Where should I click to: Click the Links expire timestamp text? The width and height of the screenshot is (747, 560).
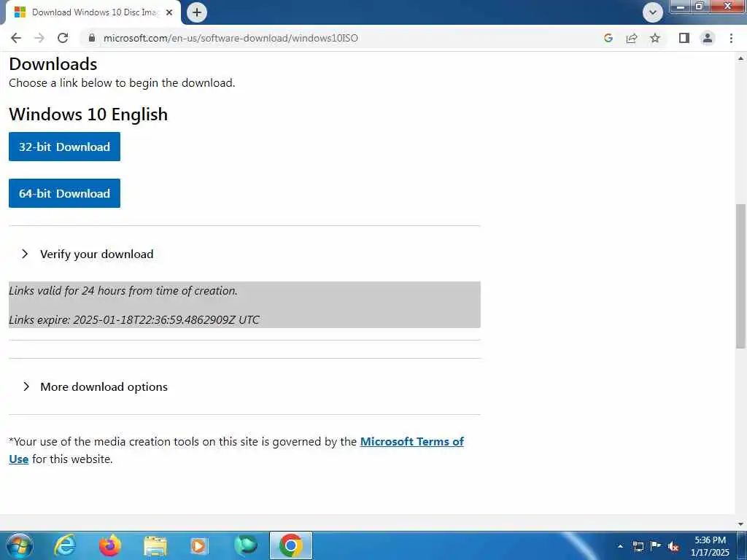pos(134,319)
